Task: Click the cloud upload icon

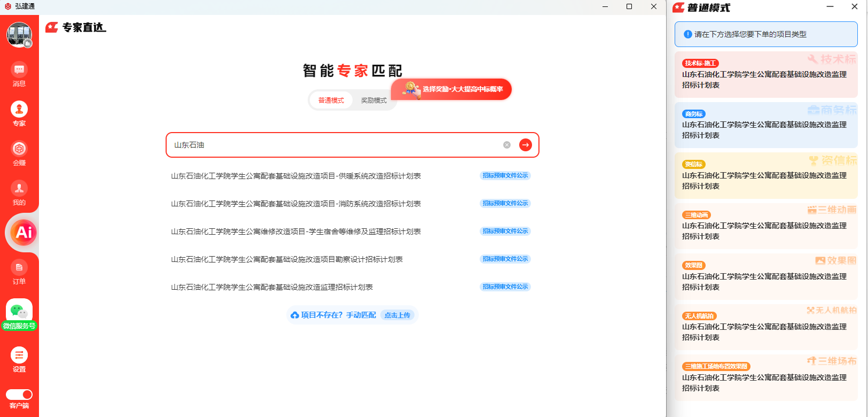Action: tap(295, 315)
